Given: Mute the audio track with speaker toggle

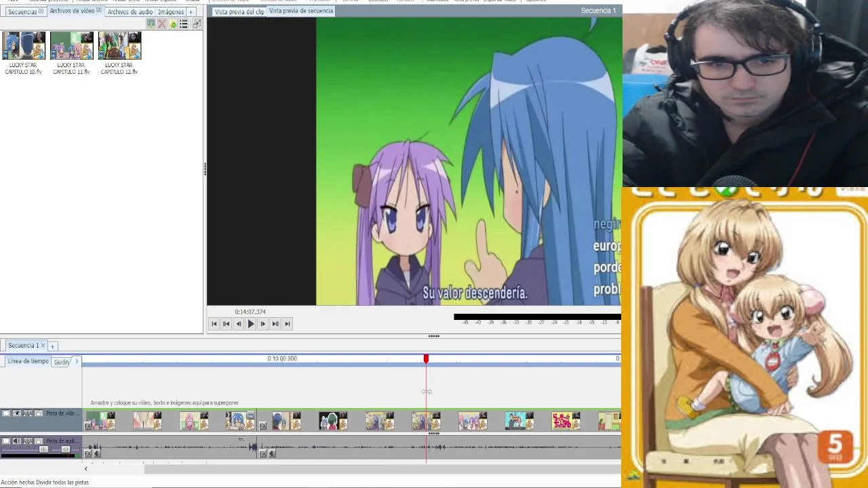Looking at the screenshot, I should click(x=17, y=441).
